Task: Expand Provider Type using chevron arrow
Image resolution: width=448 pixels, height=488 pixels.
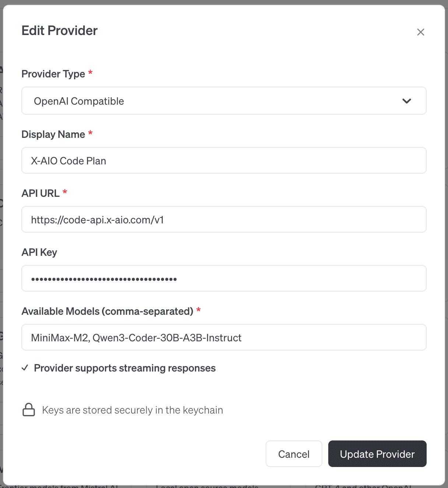Action: 406,101
